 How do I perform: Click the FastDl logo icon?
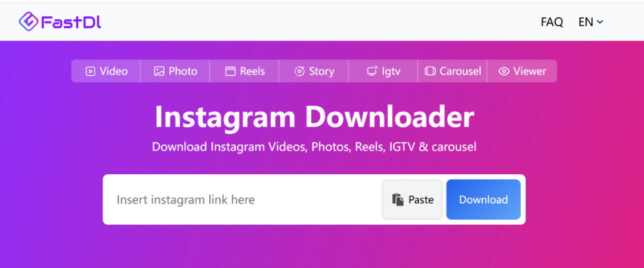(x=28, y=21)
